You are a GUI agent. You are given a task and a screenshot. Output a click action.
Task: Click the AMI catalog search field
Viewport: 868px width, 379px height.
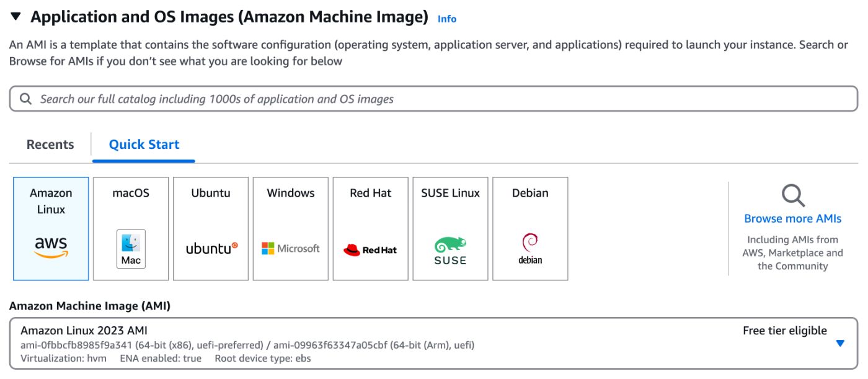coord(434,98)
